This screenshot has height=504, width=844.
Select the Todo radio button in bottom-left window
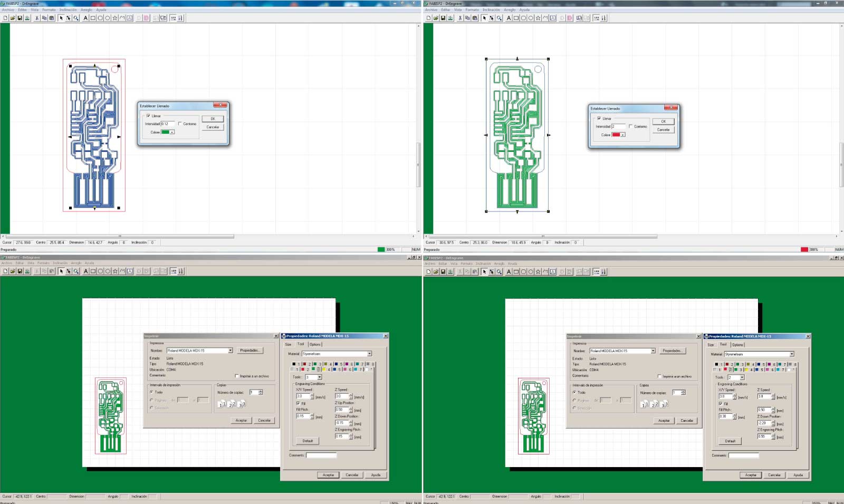(151, 392)
